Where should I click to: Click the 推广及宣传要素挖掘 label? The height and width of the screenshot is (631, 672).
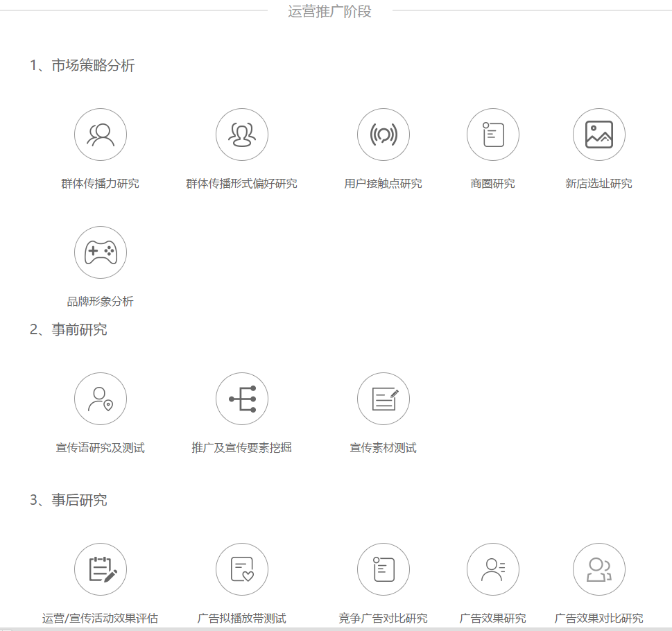click(x=242, y=448)
